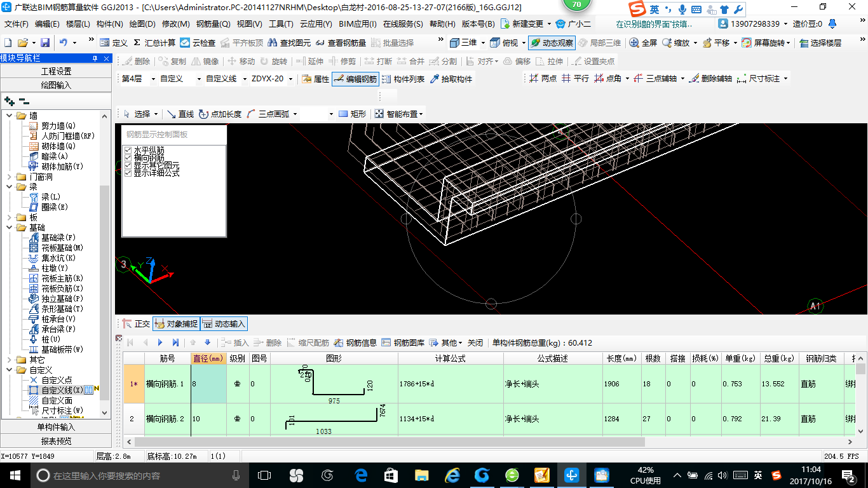Toggle 水平纵筋 checkbox
This screenshot has width=868, height=488.
coord(128,150)
